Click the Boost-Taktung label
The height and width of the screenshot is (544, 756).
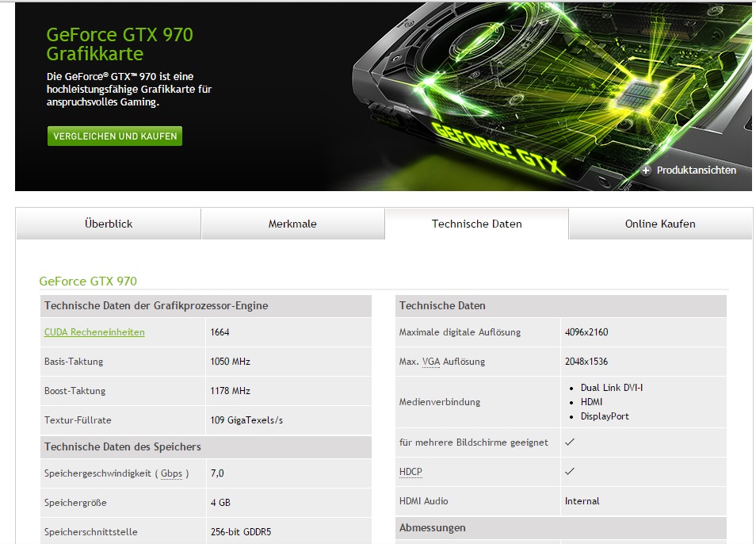click(74, 391)
